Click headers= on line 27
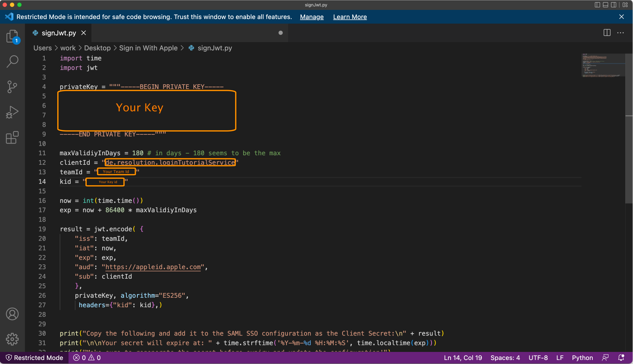633x364 pixels. [94, 305]
